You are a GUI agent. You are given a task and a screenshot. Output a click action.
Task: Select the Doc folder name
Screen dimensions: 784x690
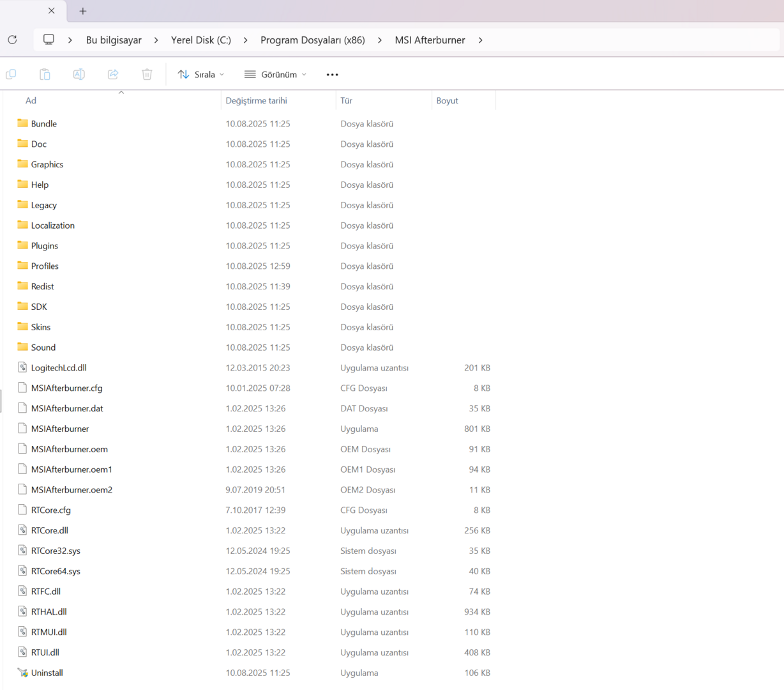click(x=39, y=144)
